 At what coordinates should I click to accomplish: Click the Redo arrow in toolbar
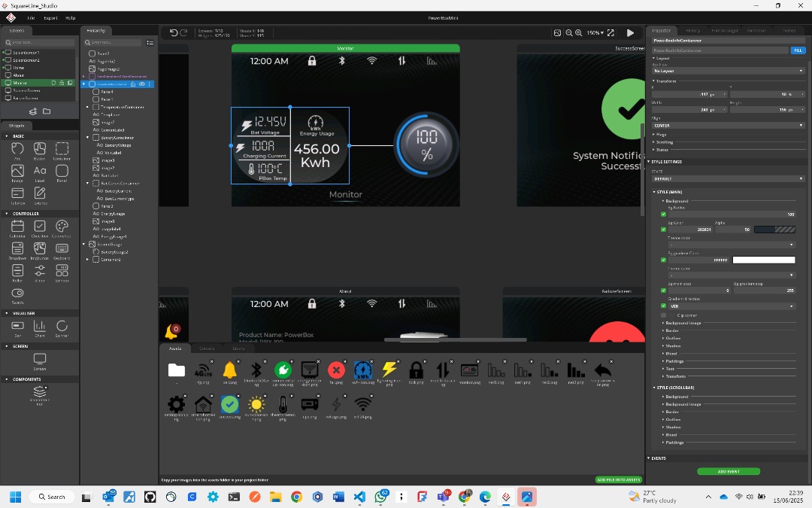pyautogui.click(x=183, y=32)
